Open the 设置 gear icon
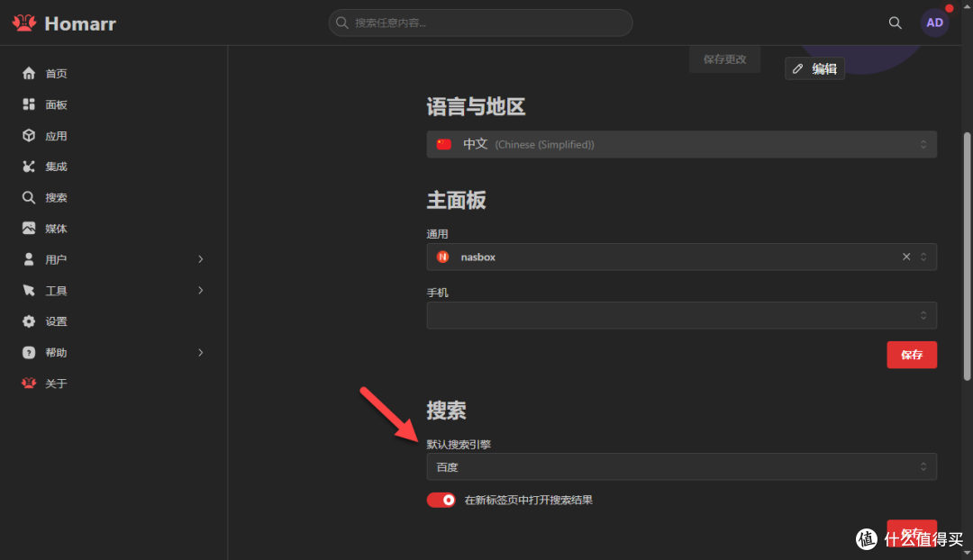This screenshot has width=973, height=560. [x=29, y=321]
